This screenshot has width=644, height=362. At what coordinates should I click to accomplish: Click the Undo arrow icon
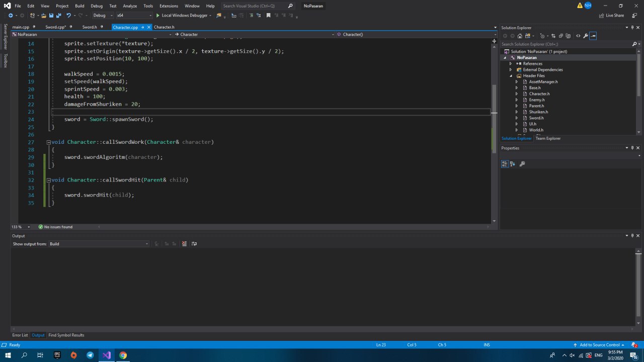tap(68, 16)
